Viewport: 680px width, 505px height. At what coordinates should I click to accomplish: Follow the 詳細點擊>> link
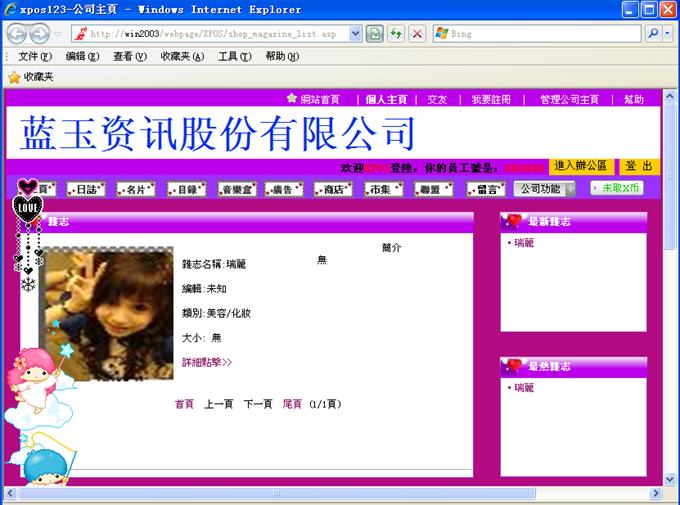point(207,362)
